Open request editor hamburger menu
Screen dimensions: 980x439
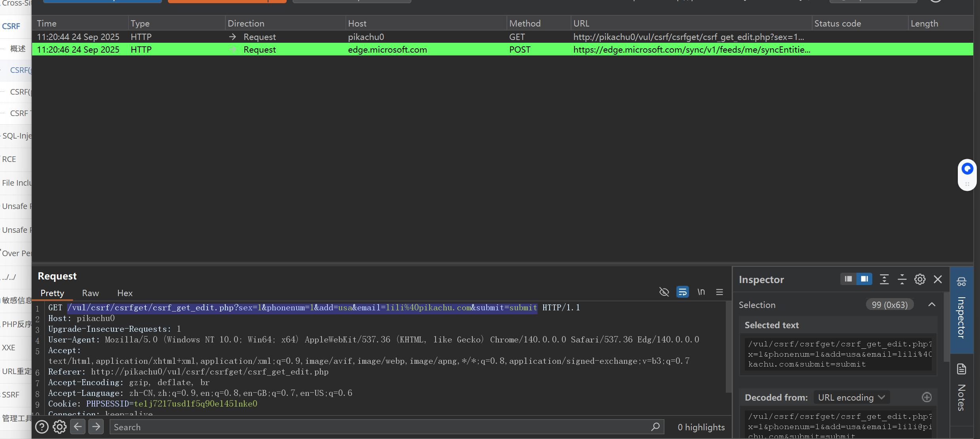719,292
